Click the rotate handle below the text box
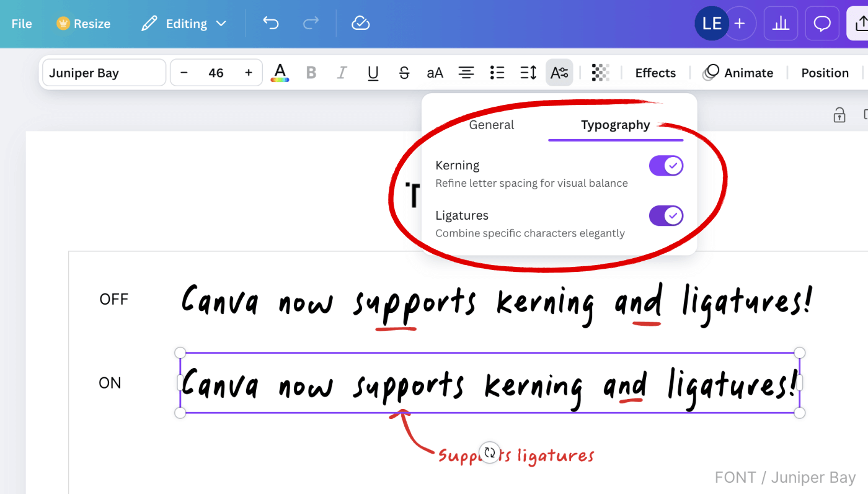The image size is (868, 494). click(x=490, y=452)
